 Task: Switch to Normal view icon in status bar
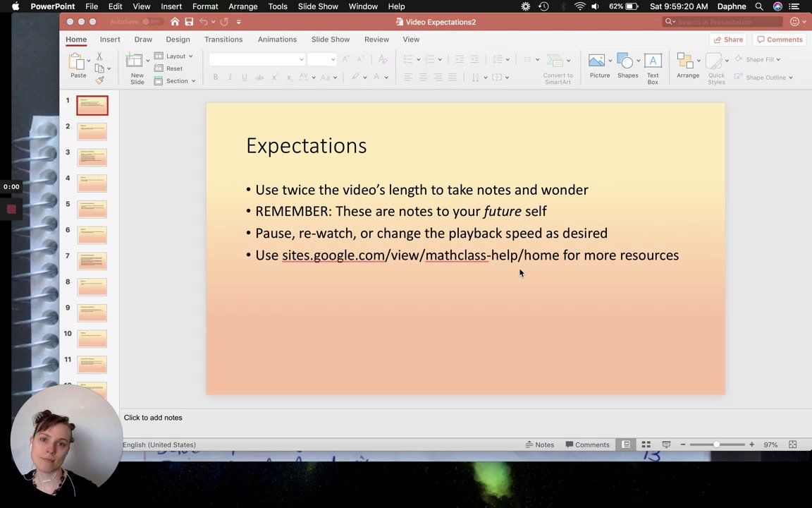tap(626, 445)
